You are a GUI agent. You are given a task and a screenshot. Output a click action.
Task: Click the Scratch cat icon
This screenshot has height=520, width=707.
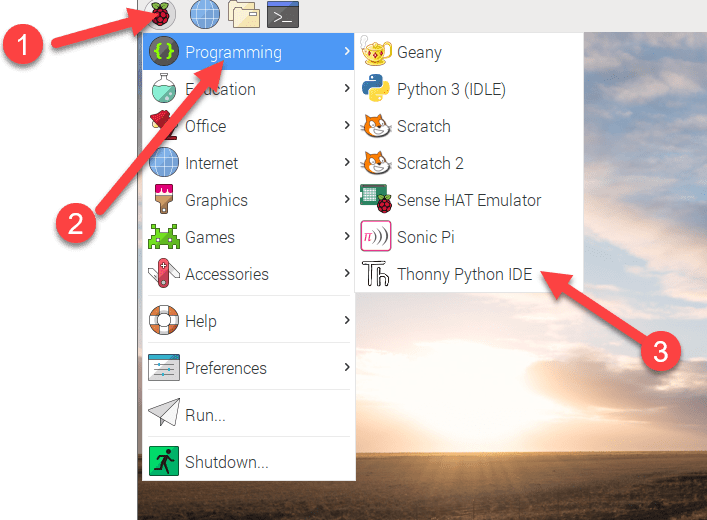[x=375, y=126]
